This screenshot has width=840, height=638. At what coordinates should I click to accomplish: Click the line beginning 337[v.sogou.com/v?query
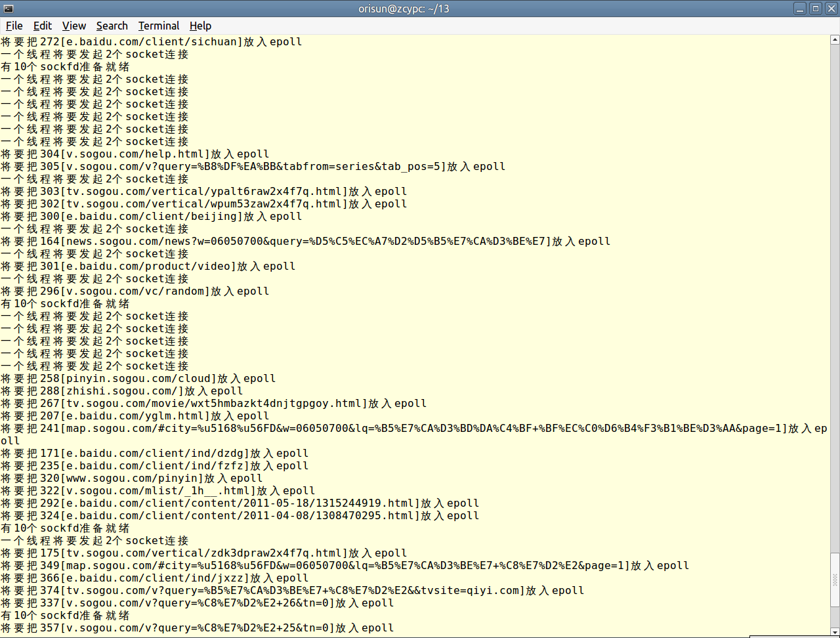coord(198,603)
